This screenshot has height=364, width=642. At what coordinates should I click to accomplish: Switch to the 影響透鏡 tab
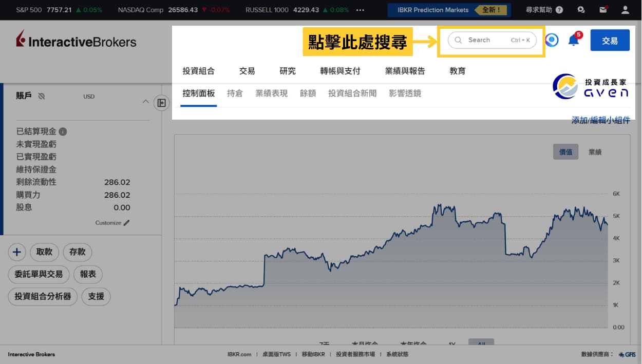pyautogui.click(x=405, y=93)
